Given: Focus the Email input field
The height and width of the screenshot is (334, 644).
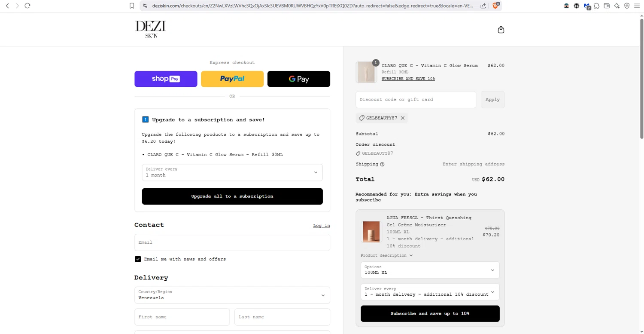Looking at the screenshot, I should point(232,242).
